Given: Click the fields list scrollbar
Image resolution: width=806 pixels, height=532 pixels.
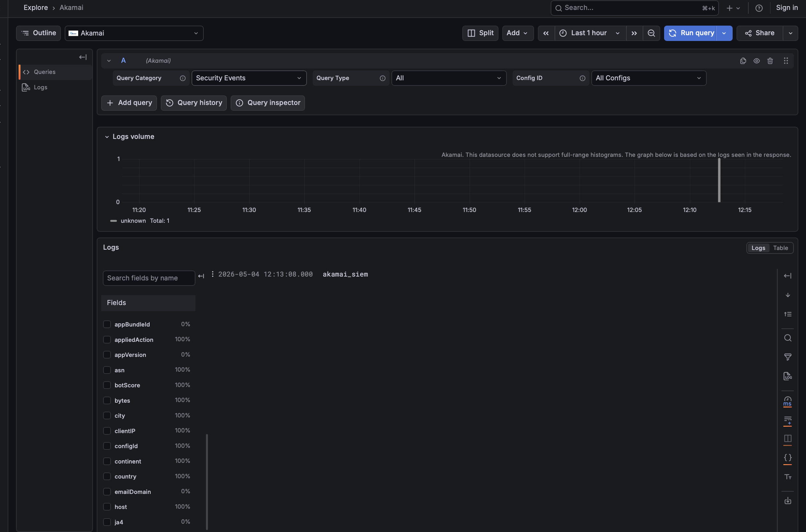Looking at the screenshot, I should pyautogui.click(x=207, y=482).
